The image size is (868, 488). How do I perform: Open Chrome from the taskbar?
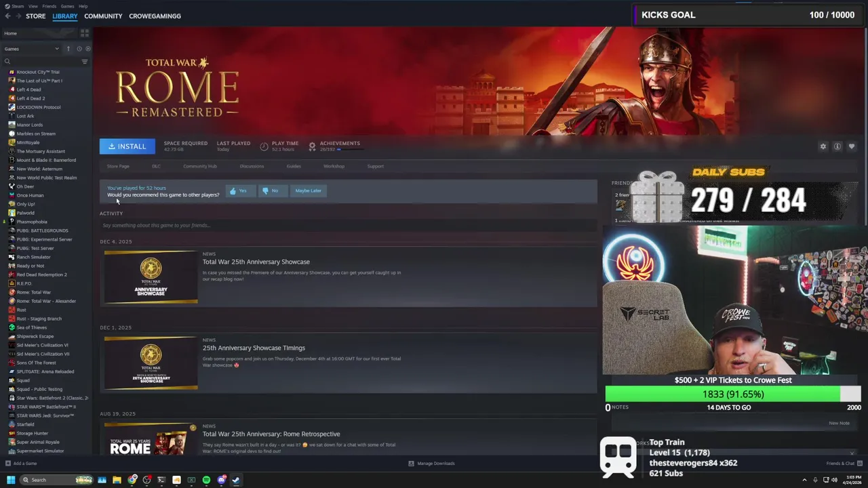[x=132, y=480]
